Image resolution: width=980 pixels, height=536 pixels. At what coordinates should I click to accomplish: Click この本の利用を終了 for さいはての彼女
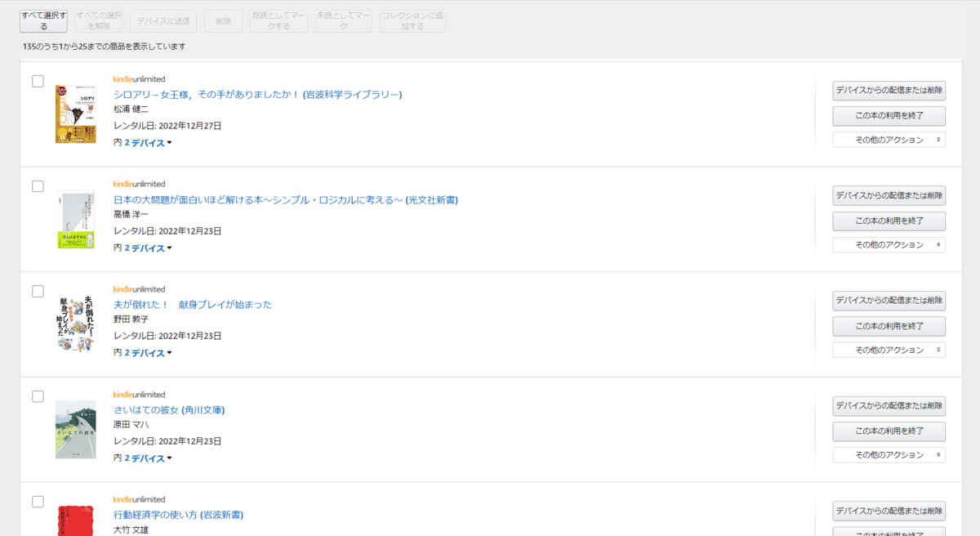[x=889, y=431]
